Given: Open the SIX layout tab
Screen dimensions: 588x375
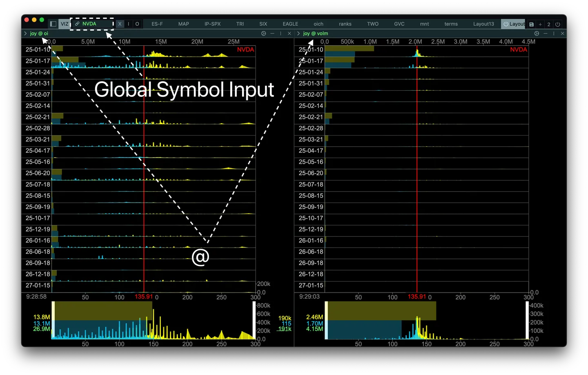Looking at the screenshot, I should pos(263,24).
